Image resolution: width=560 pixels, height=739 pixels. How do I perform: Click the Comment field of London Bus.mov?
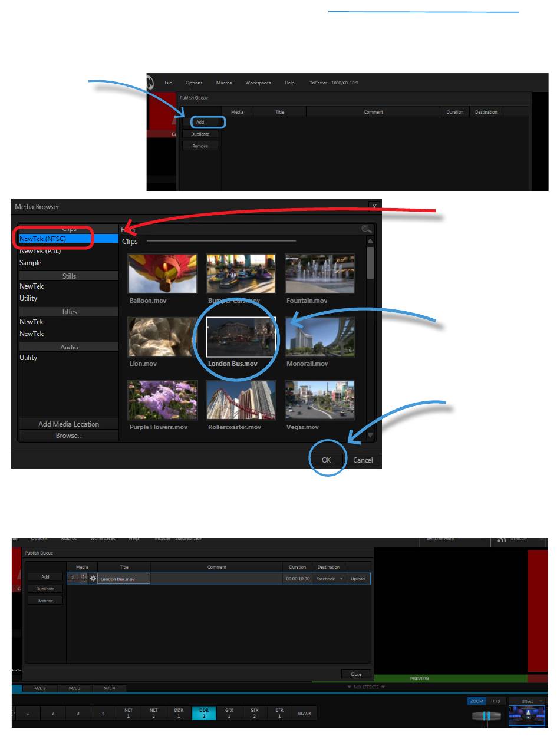tap(217, 579)
